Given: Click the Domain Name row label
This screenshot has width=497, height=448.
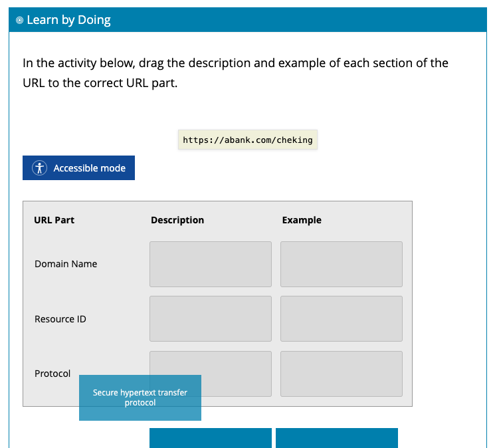Looking at the screenshot, I should click(x=66, y=264).
